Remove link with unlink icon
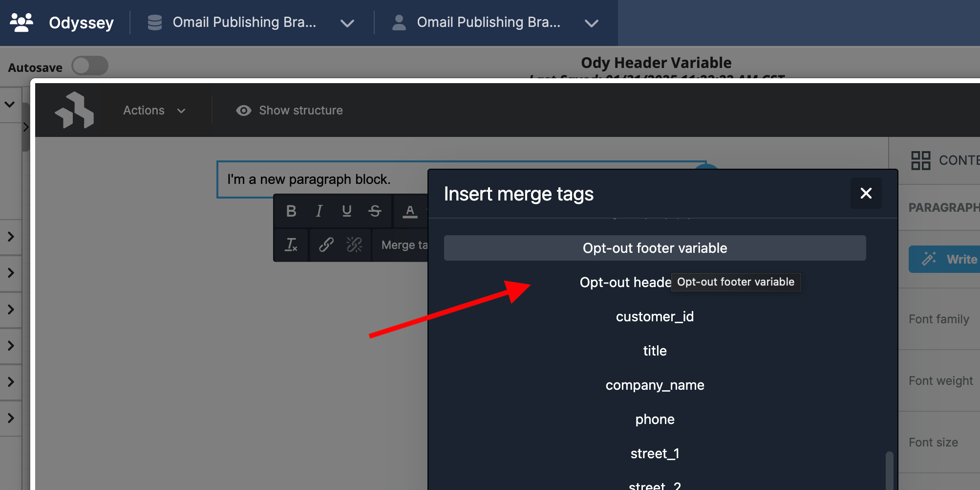The height and width of the screenshot is (490, 980). coord(354,245)
